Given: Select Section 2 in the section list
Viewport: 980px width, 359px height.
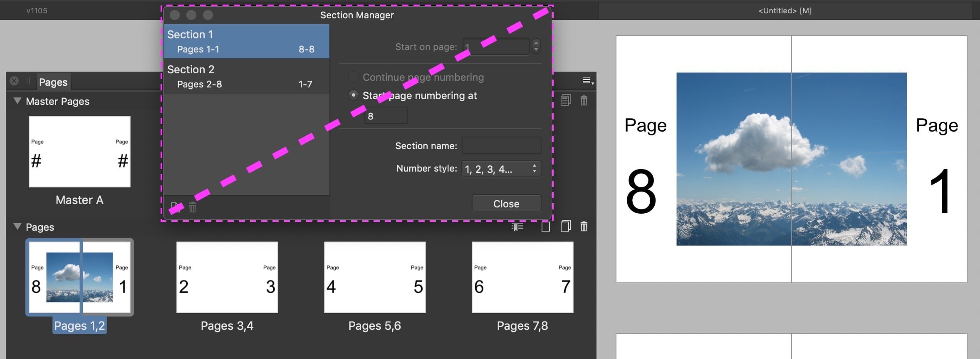Looking at the screenshot, I should (246, 76).
